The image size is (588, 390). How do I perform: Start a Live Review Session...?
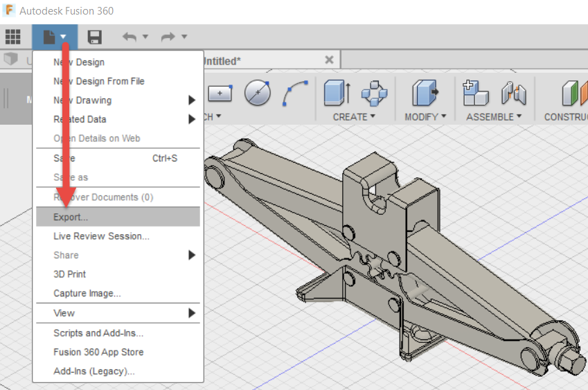coord(118,236)
